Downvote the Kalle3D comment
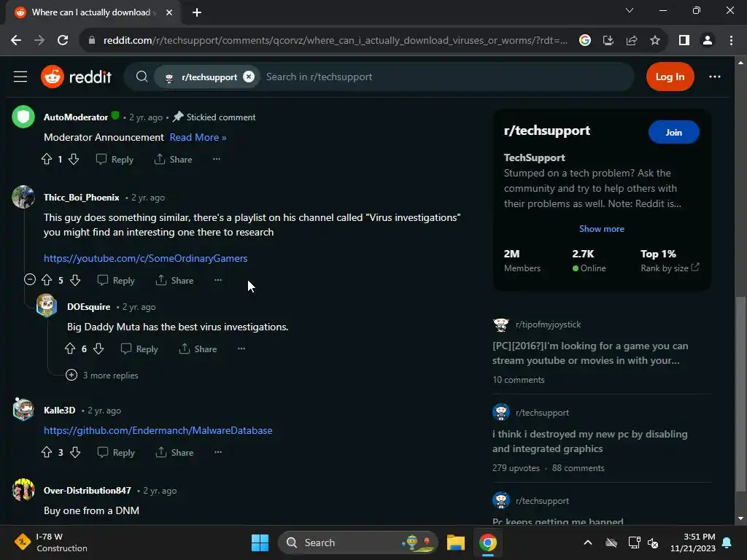 [x=75, y=452]
